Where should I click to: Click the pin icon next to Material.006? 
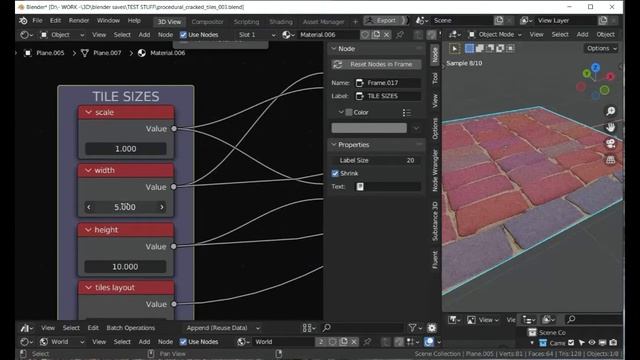[400, 35]
